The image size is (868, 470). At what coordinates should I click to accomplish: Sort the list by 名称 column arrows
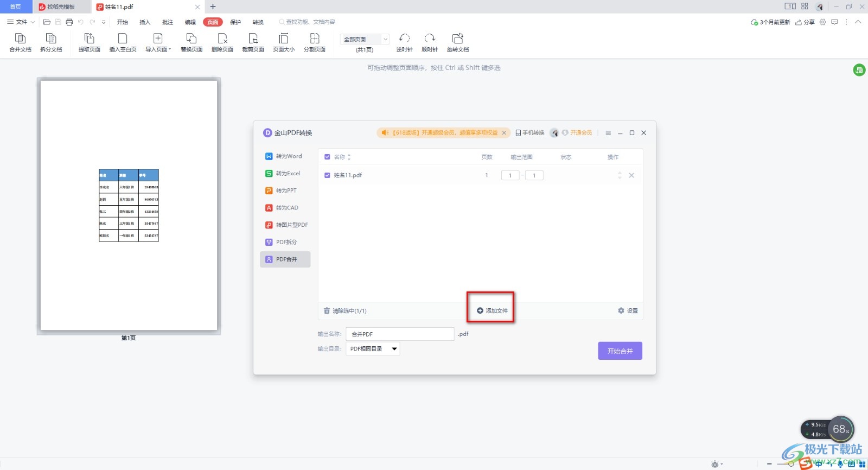(x=349, y=157)
